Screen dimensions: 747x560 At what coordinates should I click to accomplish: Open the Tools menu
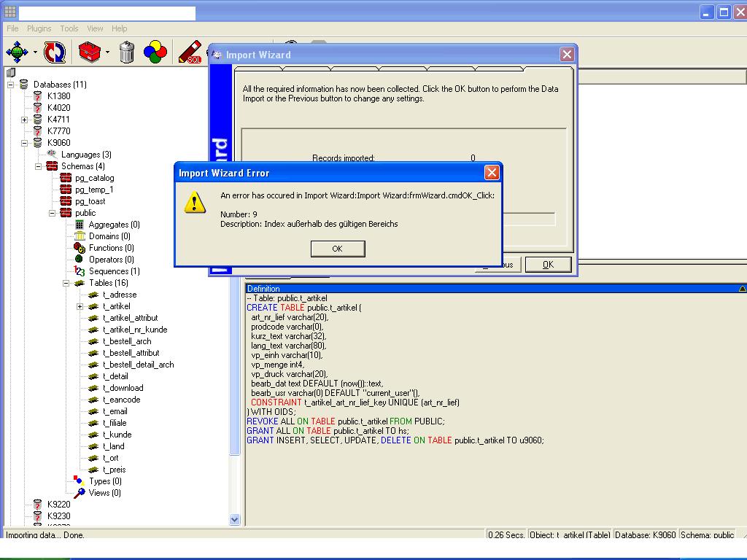point(69,28)
